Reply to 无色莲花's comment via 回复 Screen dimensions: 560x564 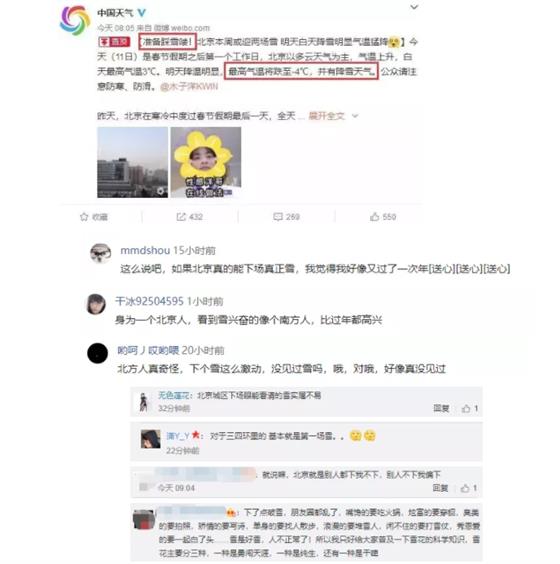click(441, 408)
